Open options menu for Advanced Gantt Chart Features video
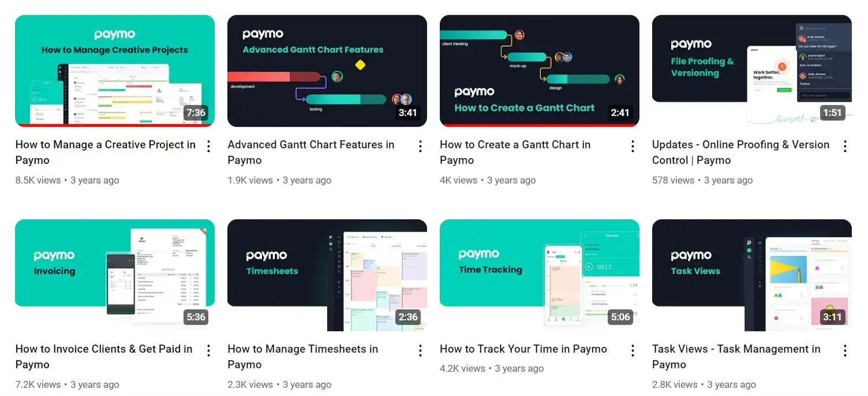 421,146
